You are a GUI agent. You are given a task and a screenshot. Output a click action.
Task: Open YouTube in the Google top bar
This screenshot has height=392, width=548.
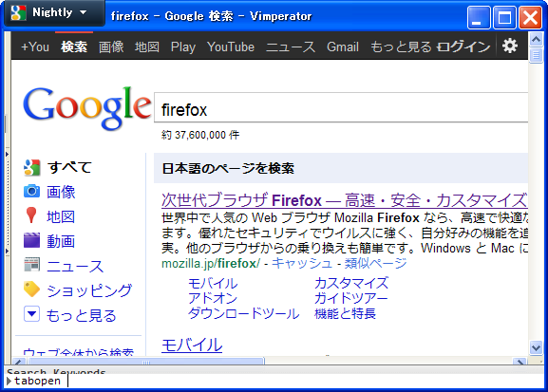(x=231, y=47)
